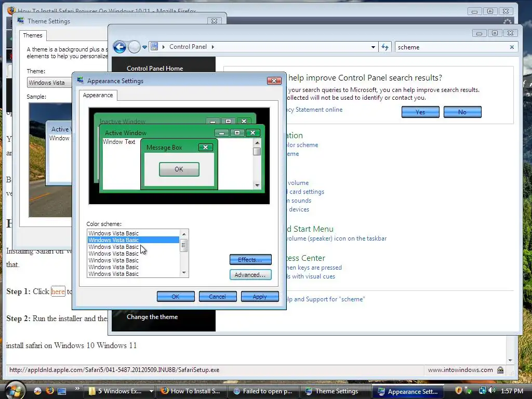Cancel the Appearance Settings dialog

tap(218, 297)
